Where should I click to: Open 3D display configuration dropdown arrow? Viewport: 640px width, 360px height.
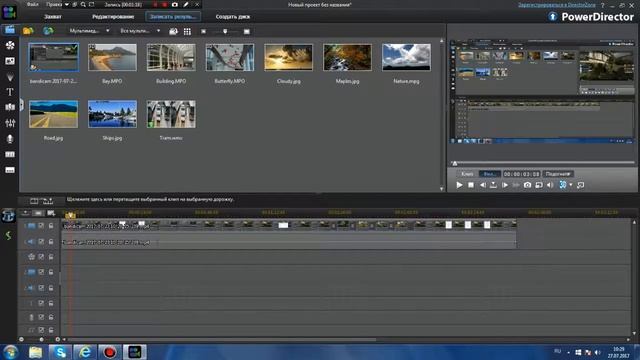571,185
